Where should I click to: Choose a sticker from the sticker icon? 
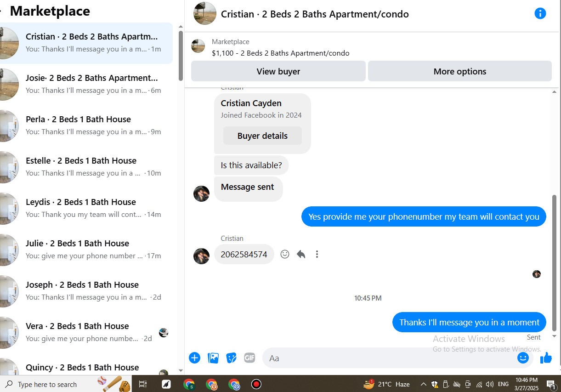tap(232, 358)
